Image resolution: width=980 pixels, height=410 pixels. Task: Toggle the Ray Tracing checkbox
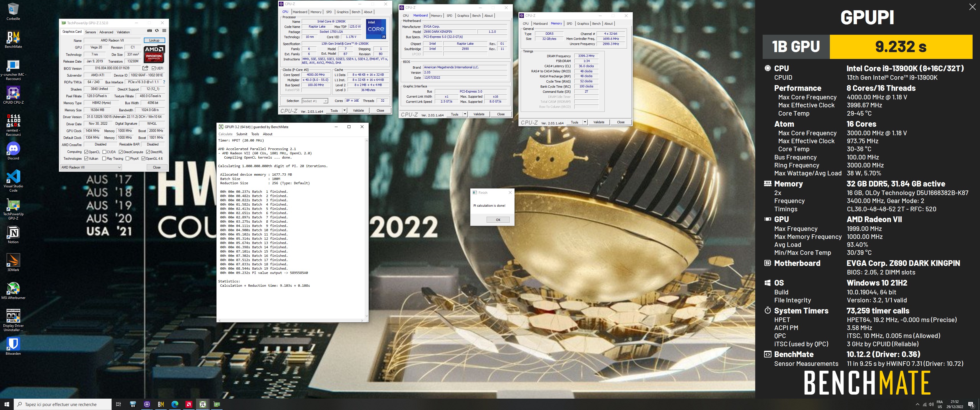click(x=104, y=159)
